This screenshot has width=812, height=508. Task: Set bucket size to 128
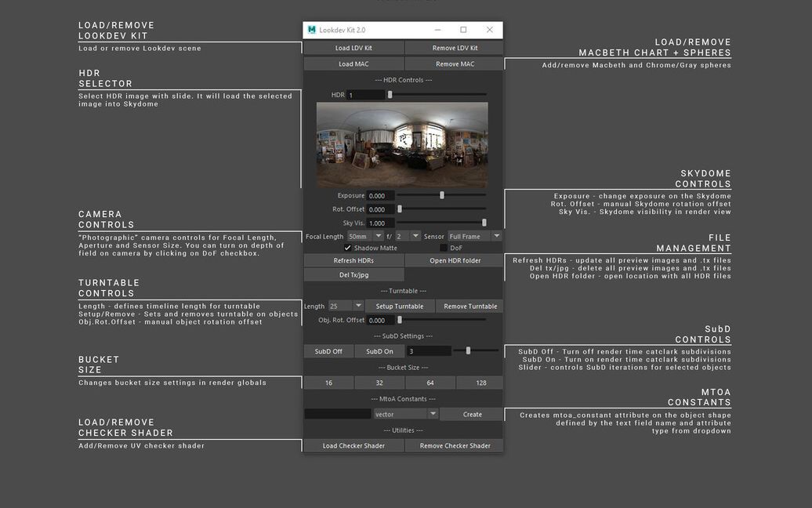tap(479, 382)
